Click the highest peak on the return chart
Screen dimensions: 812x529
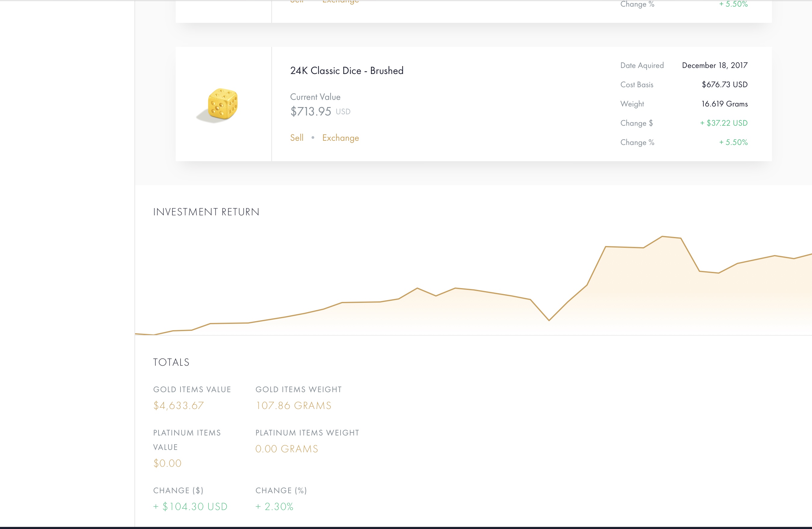[x=662, y=236]
